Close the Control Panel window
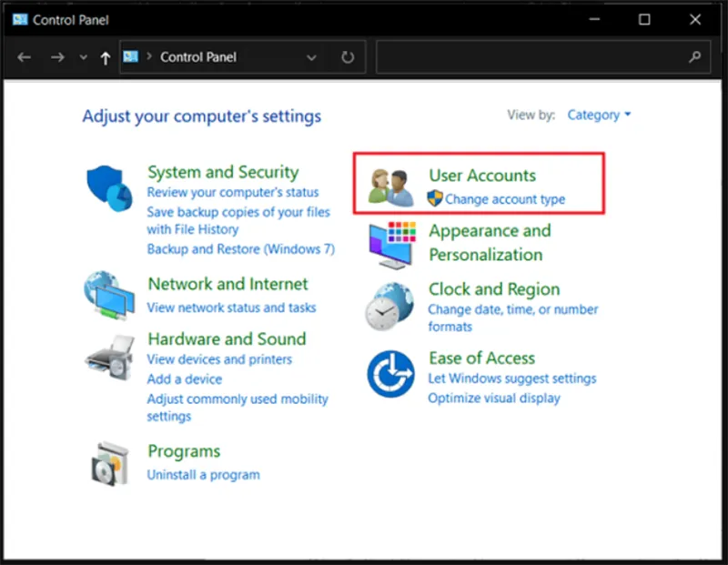Image resolution: width=728 pixels, height=565 pixels. [x=695, y=19]
